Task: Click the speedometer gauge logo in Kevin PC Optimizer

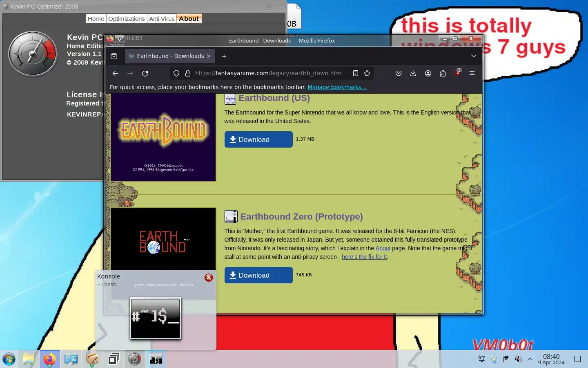Action: 33,54
